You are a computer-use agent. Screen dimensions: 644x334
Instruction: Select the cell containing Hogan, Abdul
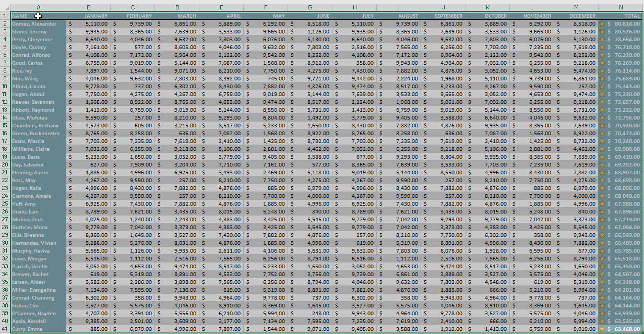pyautogui.click(x=38, y=94)
